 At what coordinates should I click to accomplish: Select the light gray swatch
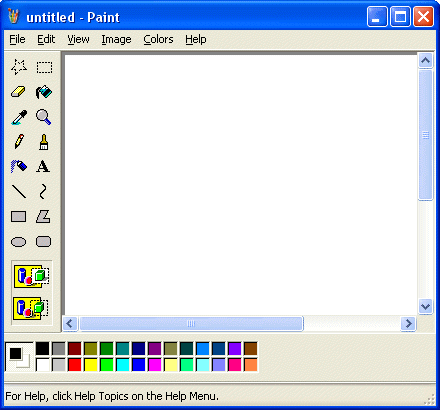coord(59,365)
